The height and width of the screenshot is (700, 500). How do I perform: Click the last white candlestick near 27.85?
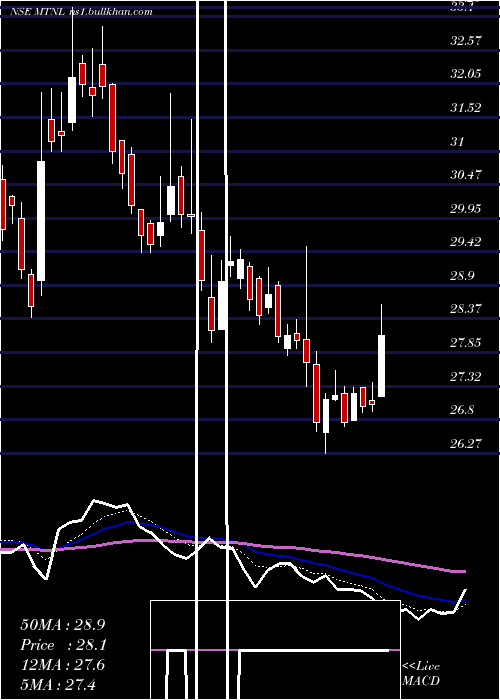tap(382, 366)
